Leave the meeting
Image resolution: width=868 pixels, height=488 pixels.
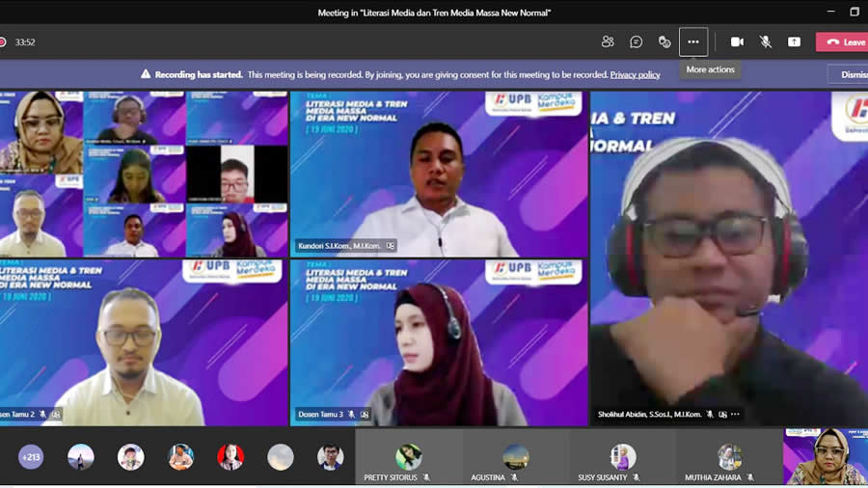844,41
